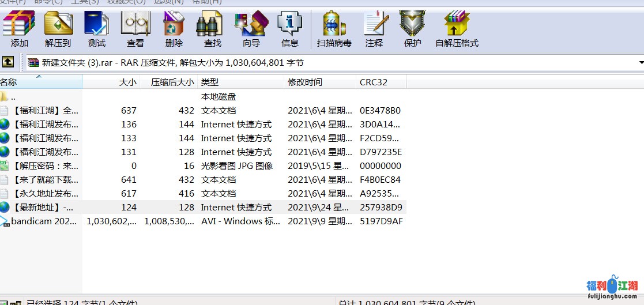Select the bandicam AVI video file
644x305 pixels.
pyautogui.click(x=44, y=221)
